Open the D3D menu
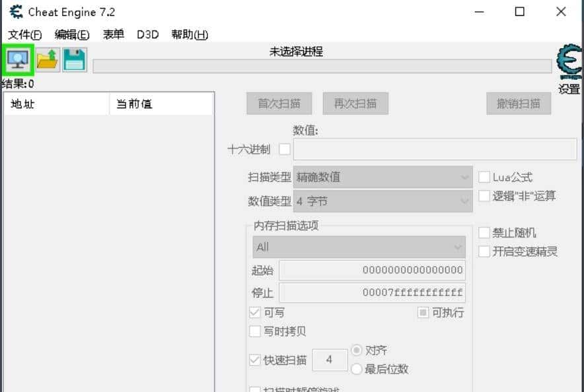Image resolution: width=584 pixels, height=392 pixels. tap(147, 34)
